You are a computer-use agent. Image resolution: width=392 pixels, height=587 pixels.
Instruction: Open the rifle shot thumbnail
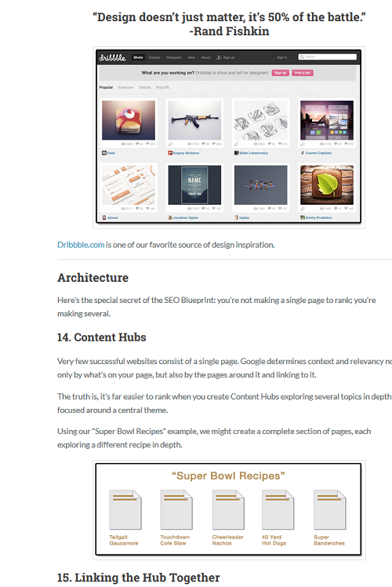click(194, 120)
